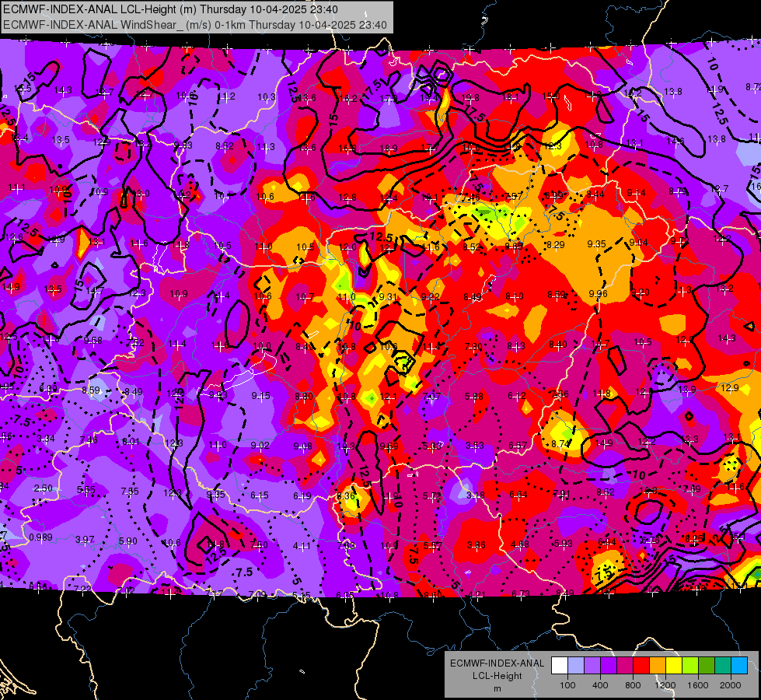Click the wind shear value '9.22'

coord(430,296)
